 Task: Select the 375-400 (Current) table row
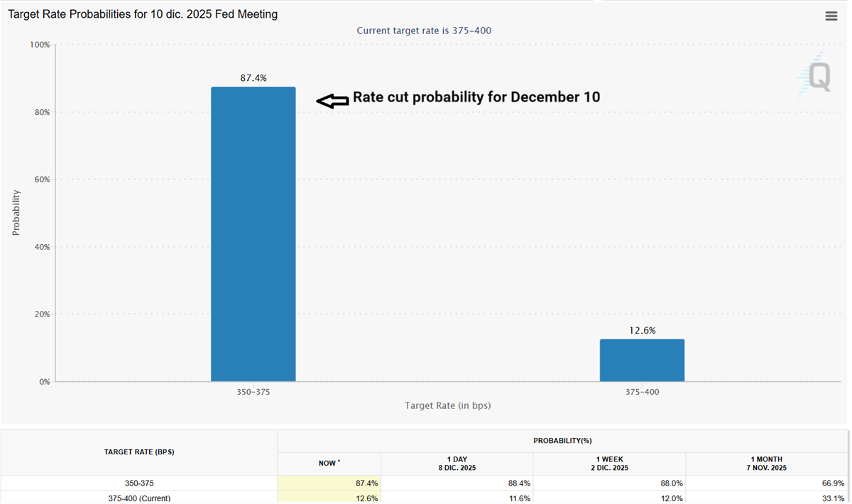pyautogui.click(x=139, y=498)
